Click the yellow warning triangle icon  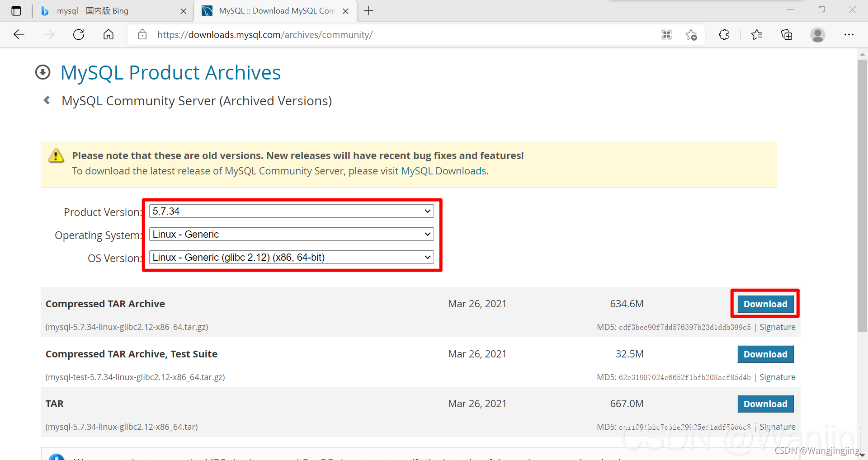(x=56, y=156)
